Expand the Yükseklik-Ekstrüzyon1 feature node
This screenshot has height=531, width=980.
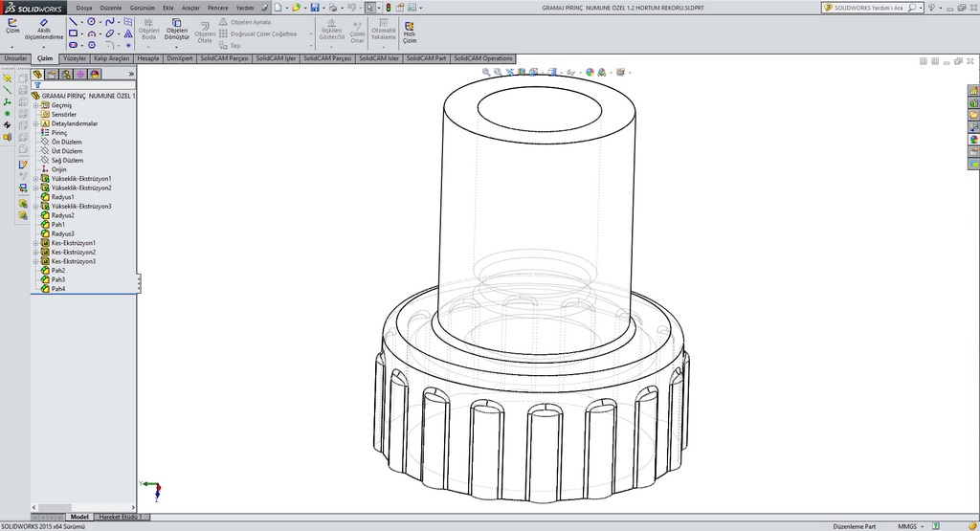35,179
